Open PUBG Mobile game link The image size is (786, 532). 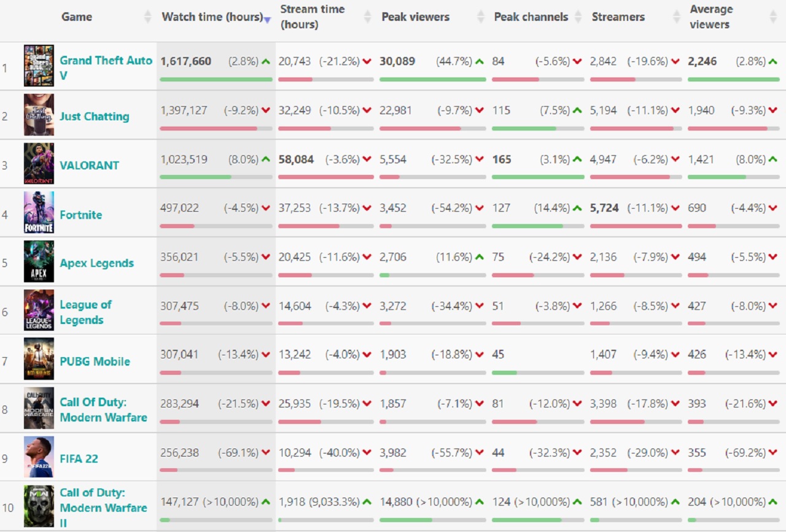pyautogui.click(x=95, y=361)
